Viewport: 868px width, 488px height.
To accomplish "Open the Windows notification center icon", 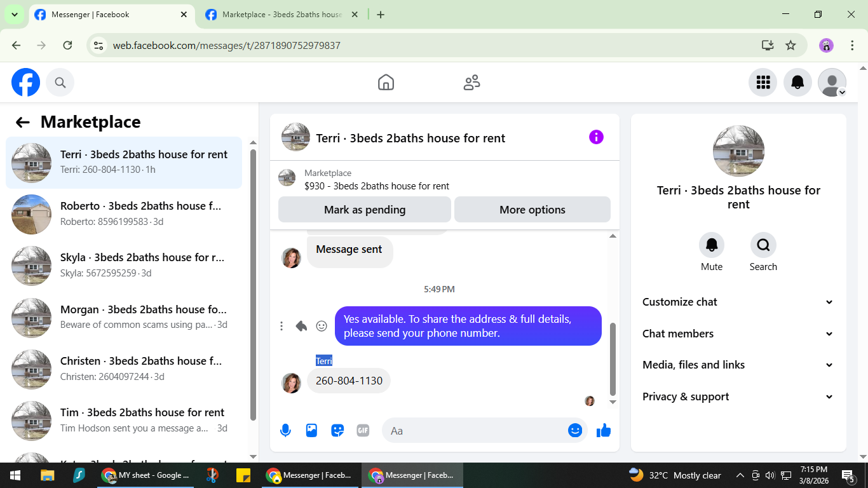I will [x=848, y=475].
